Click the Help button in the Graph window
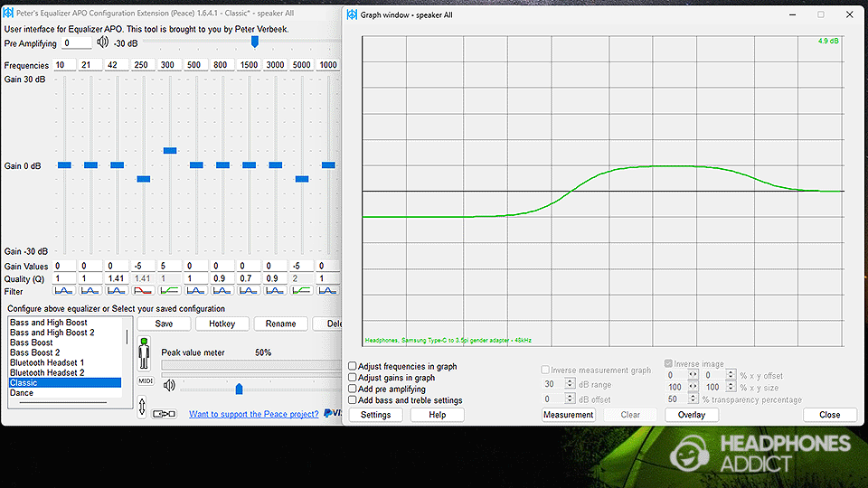868x488 pixels. pos(438,415)
